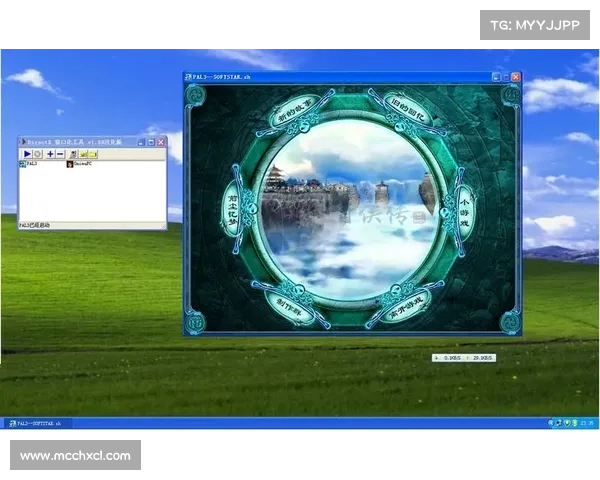This screenshot has width=600, height=480.
Task: Click the network speed floating widget
Action: [463, 357]
